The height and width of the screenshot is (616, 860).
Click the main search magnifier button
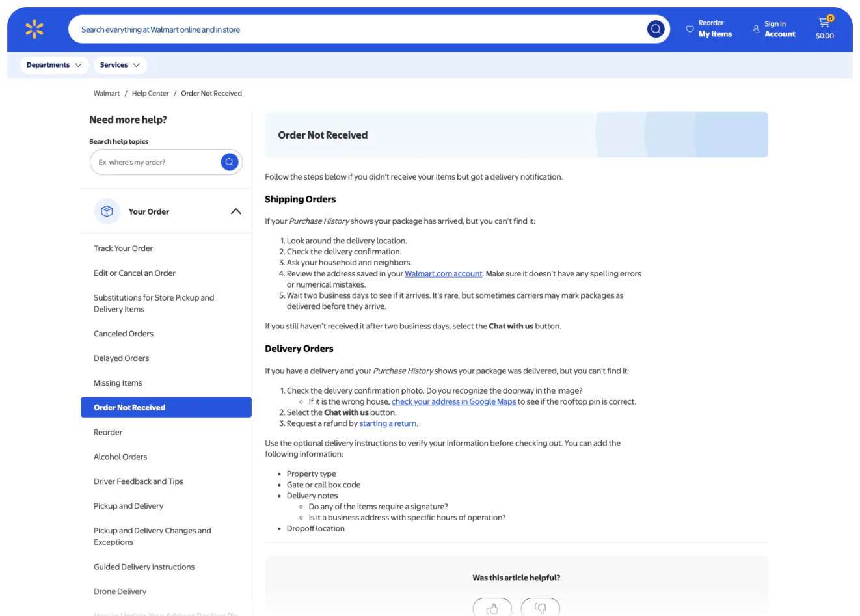pos(656,29)
